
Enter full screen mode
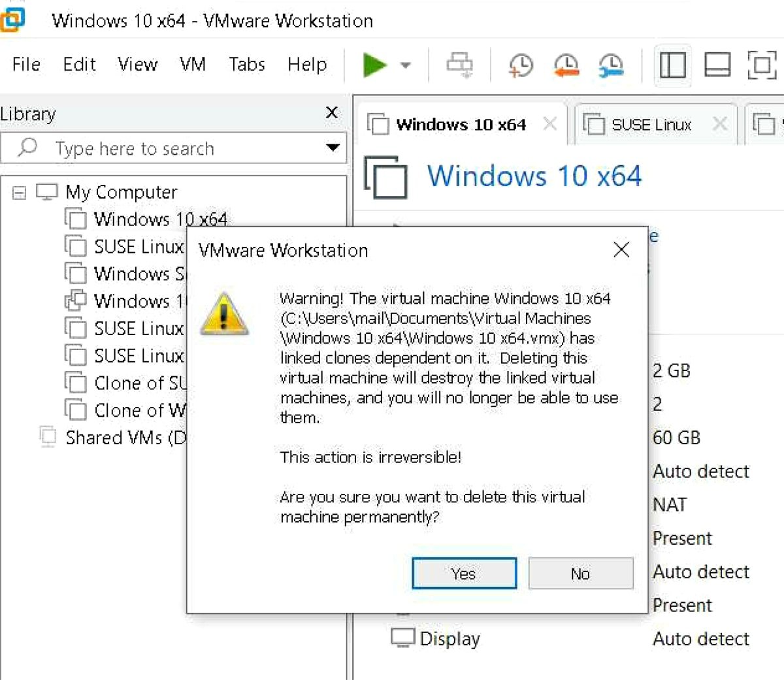coord(761,65)
